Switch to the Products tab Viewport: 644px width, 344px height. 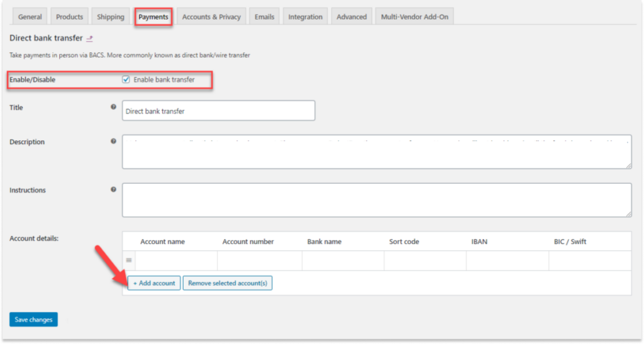click(69, 17)
